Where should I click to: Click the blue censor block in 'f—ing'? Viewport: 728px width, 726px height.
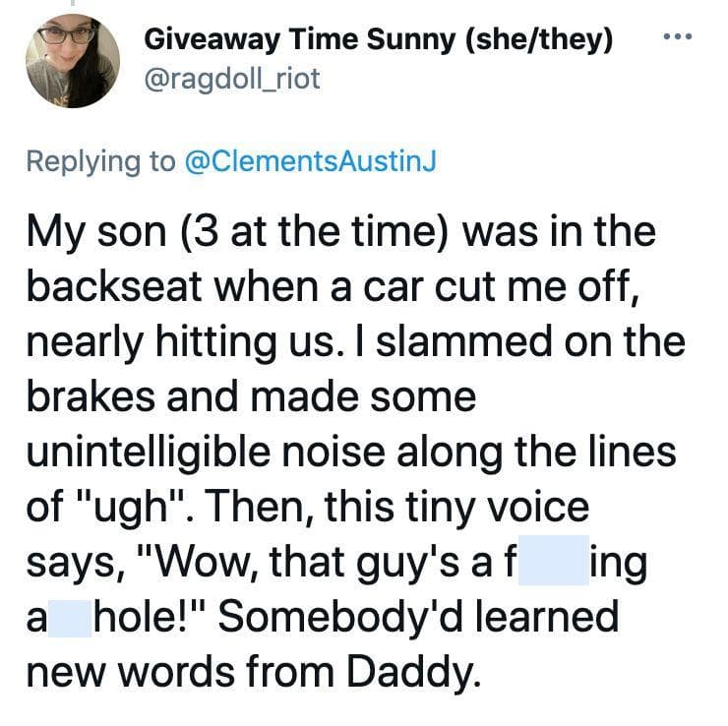coord(554,560)
